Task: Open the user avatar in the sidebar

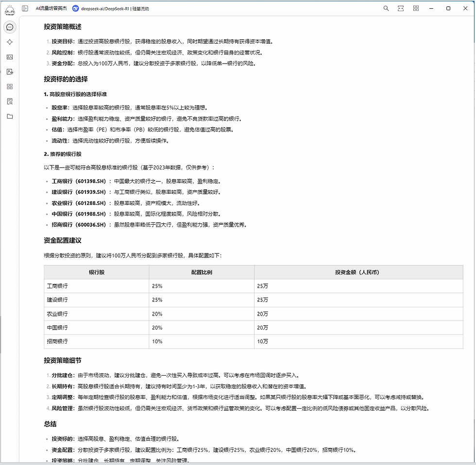Action: [x=10, y=10]
